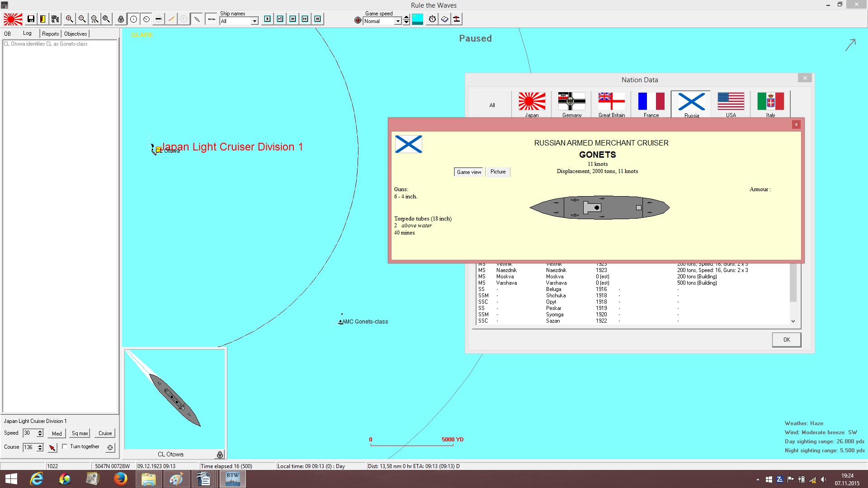
Task: Toggle the second range circle button
Action: (x=146, y=19)
